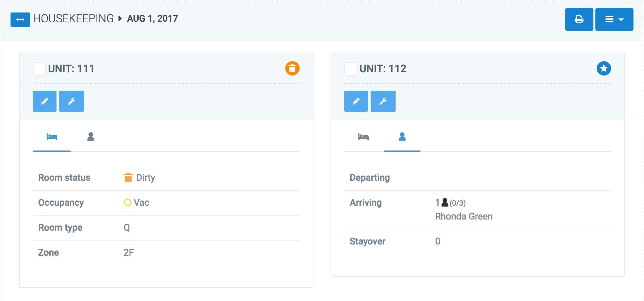Click the orange dirty status icon on Unit 111
Image resolution: width=644 pixels, height=301 pixels.
point(292,68)
